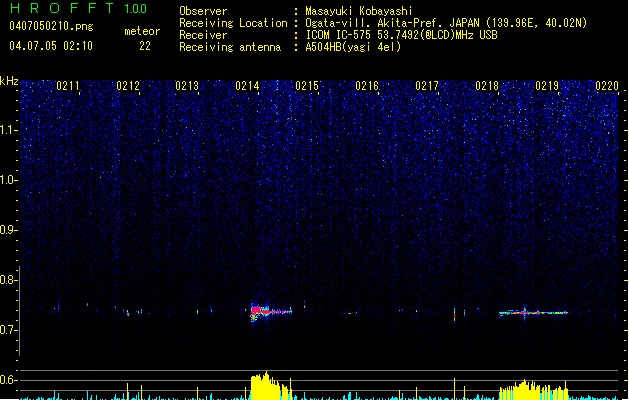Select the filename 0407050210.png
Screen dimensions: 629x400
click(51, 26)
